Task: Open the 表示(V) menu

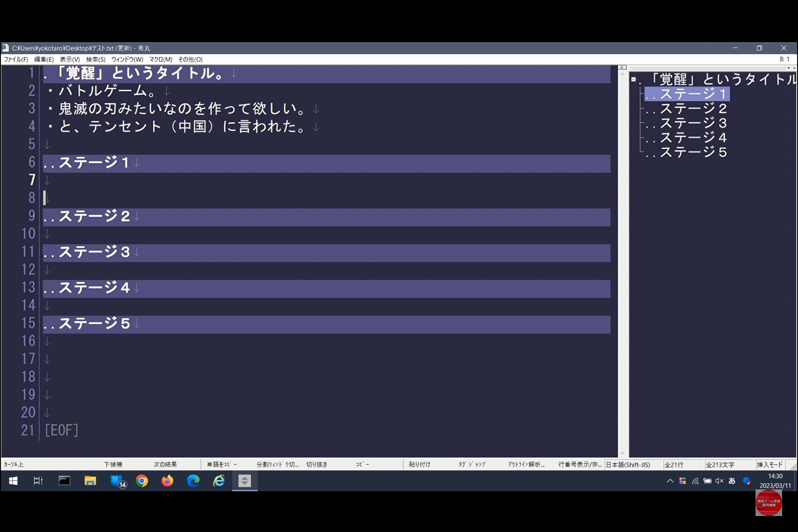Action: [x=70, y=59]
